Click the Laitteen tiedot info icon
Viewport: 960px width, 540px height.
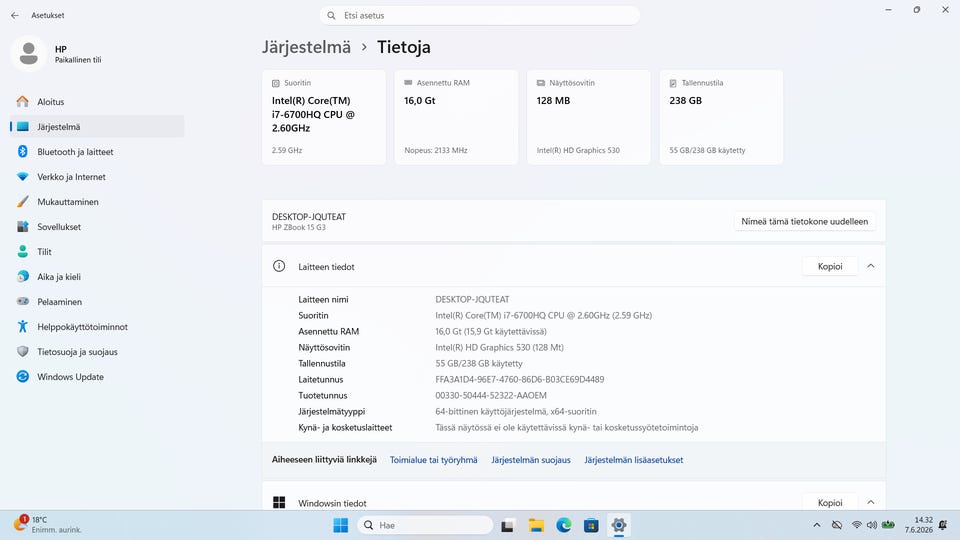279,266
